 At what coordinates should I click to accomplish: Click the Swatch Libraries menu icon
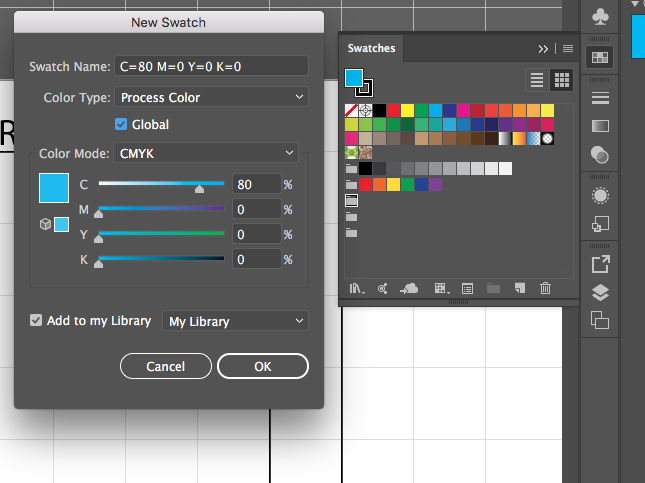[355, 288]
